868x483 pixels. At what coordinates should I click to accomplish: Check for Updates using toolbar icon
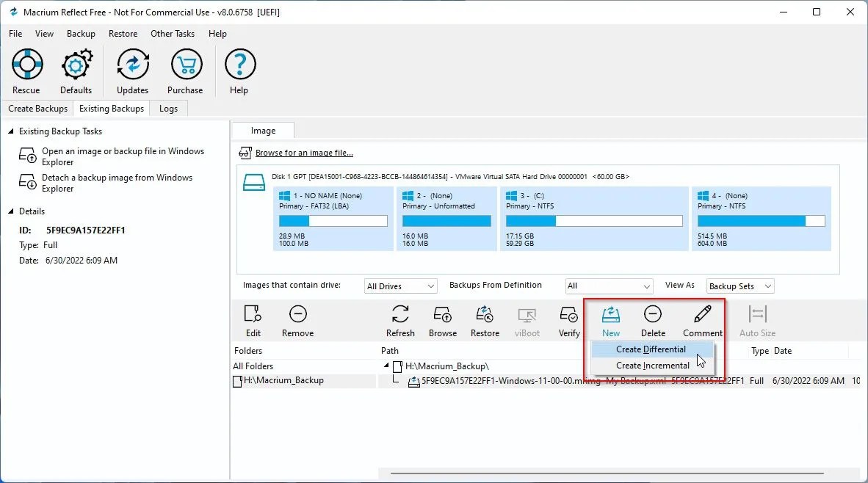[132, 70]
